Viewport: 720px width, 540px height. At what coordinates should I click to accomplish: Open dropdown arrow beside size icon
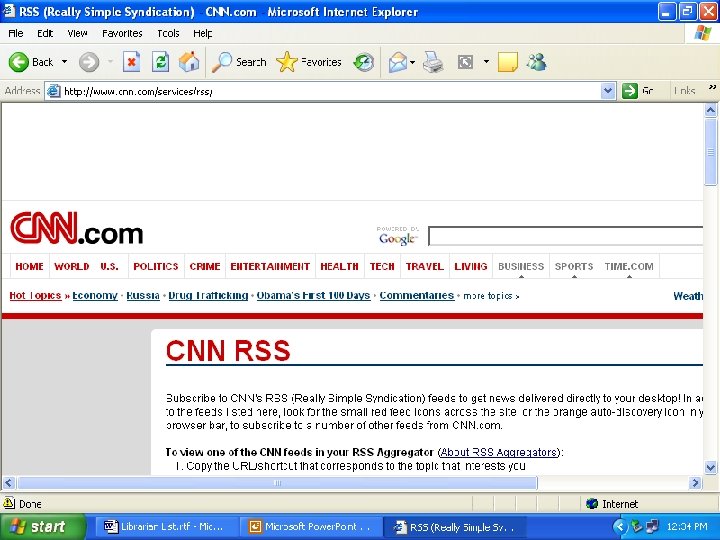486,62
